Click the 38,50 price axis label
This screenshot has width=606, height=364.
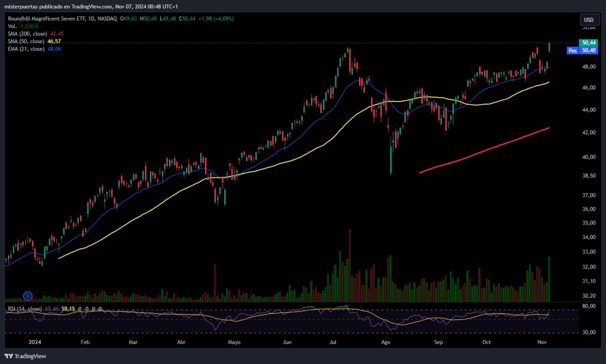589,176
